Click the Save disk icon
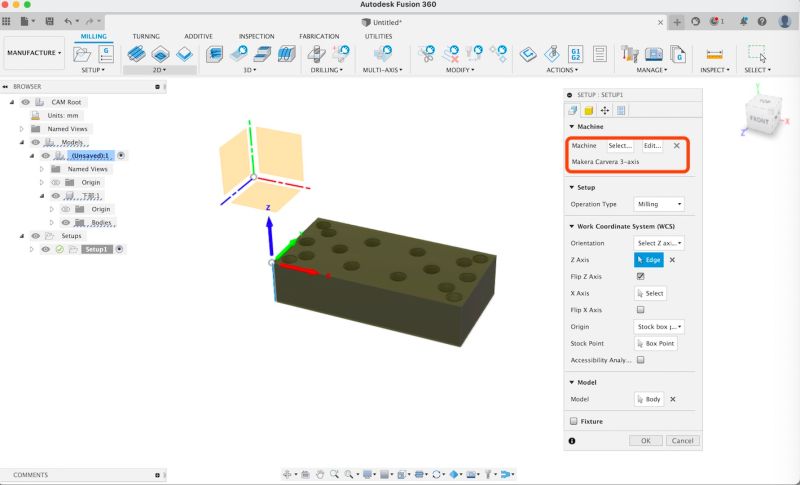Viewport: 800px width, 485px height. point(49,21)
